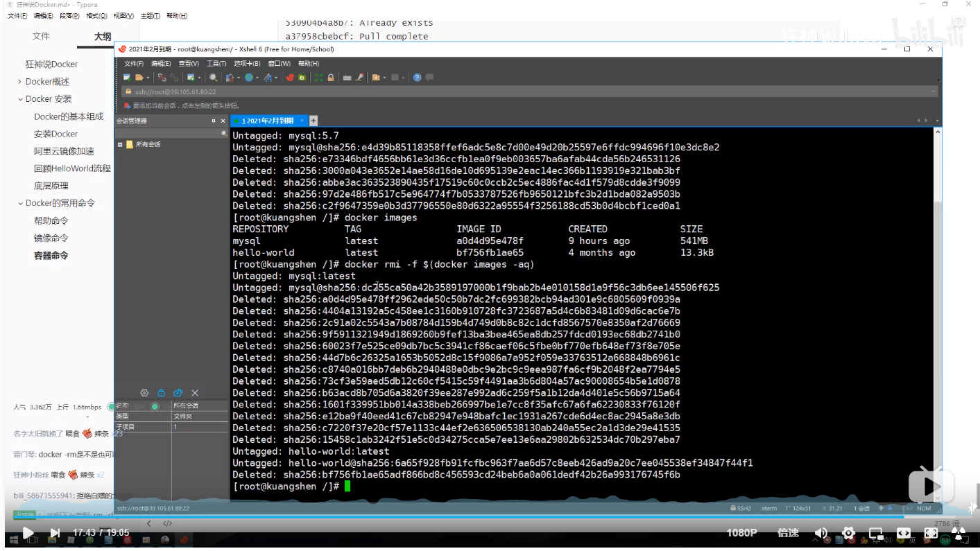This screenshot has width=980, height=551.
Task: Open dropdown arrow next to Font icon
Action: 276,78
